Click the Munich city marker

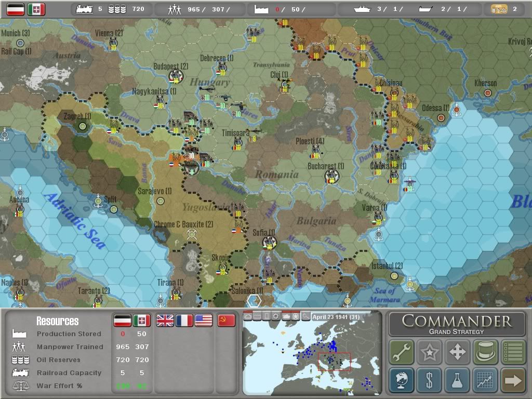20,43
